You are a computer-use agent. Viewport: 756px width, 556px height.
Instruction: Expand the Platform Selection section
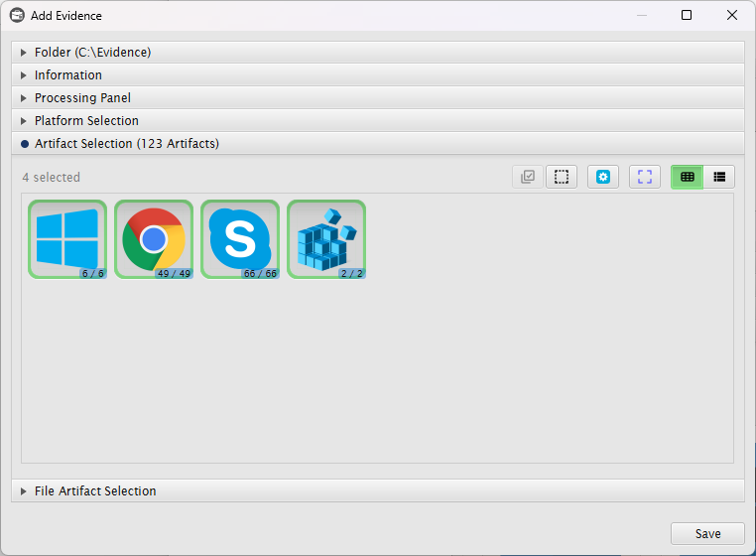click(378, 120)
